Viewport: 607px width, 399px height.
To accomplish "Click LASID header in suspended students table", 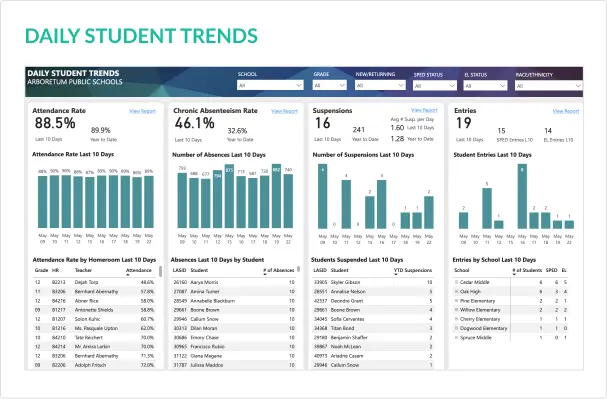I will point(320,271).
